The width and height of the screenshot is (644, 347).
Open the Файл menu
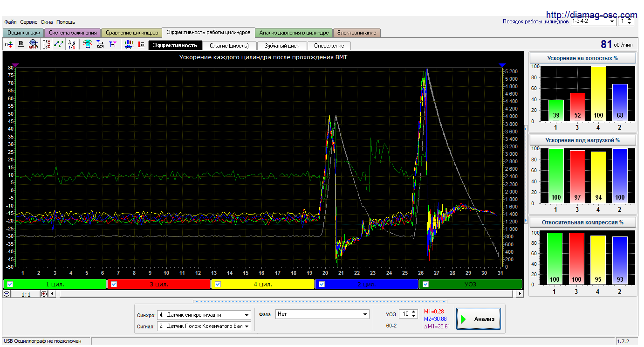[x=10, y=22]
